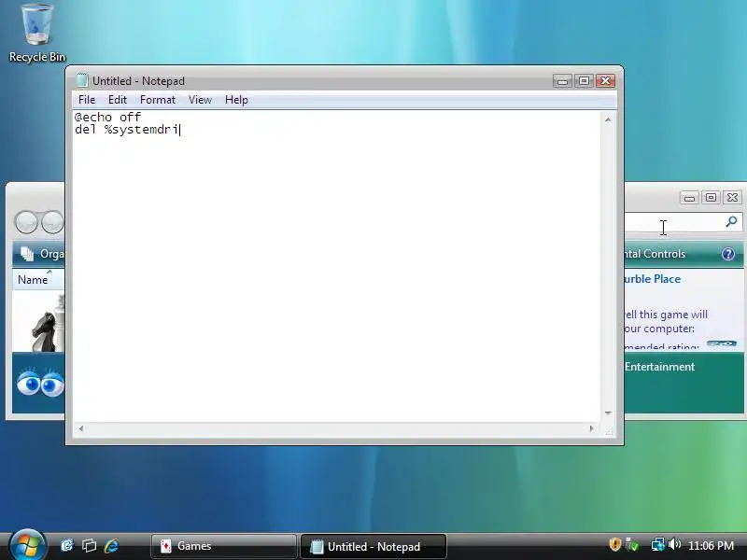Open the volume speaker tray icon
This screenshot has height=560, width=747.
[674, 544]
